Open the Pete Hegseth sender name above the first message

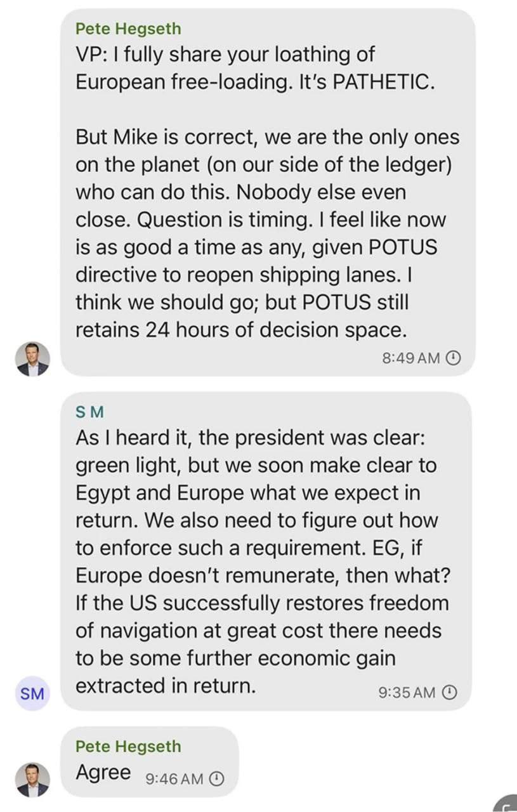[128, 29]
